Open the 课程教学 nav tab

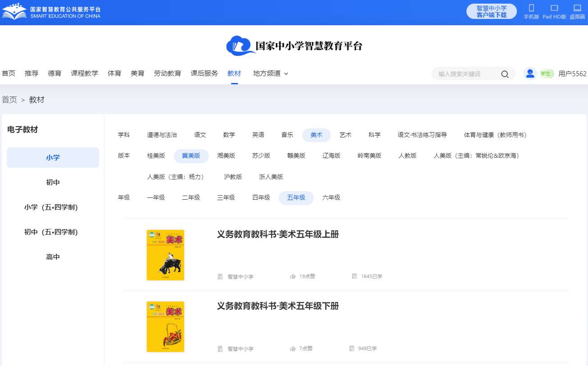point(85,73)
